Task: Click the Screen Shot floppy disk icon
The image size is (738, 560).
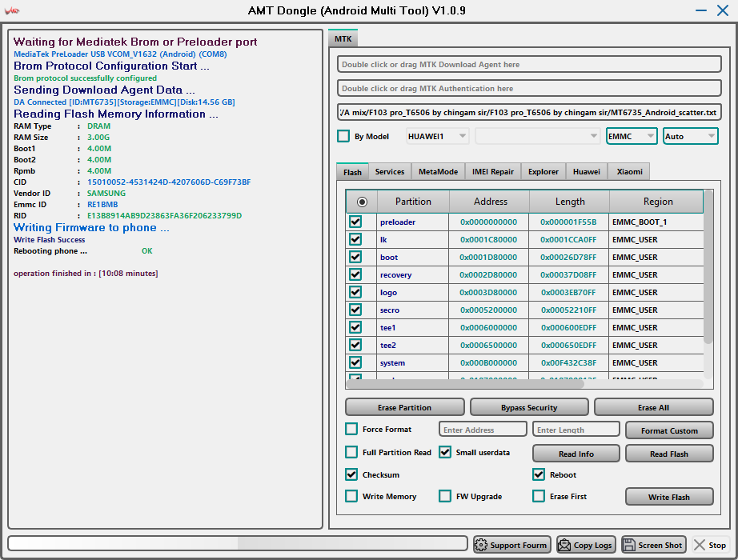Action: (x=629, y=545)
